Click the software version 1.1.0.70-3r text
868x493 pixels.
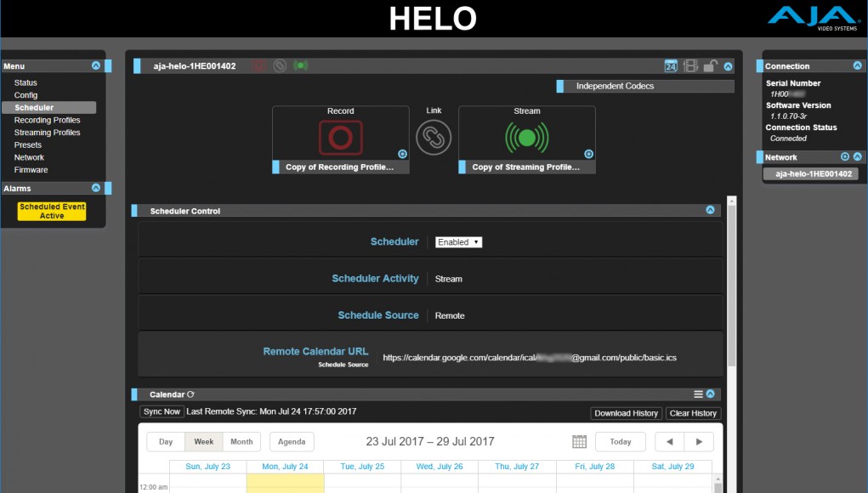point(788,116)
